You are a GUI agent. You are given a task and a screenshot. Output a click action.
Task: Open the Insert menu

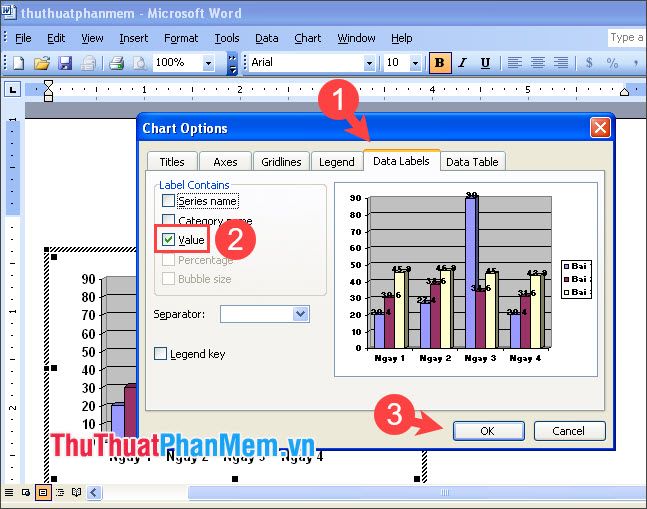tap(133, 38)
